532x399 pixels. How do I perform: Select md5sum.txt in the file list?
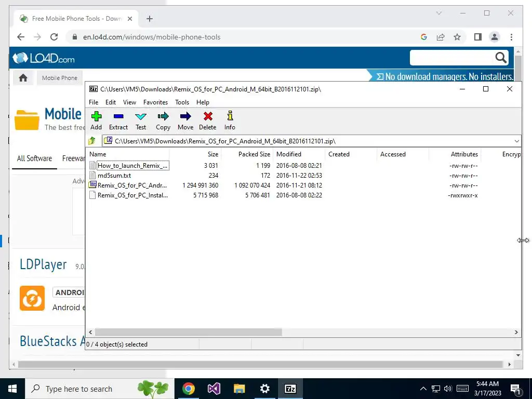114,176
